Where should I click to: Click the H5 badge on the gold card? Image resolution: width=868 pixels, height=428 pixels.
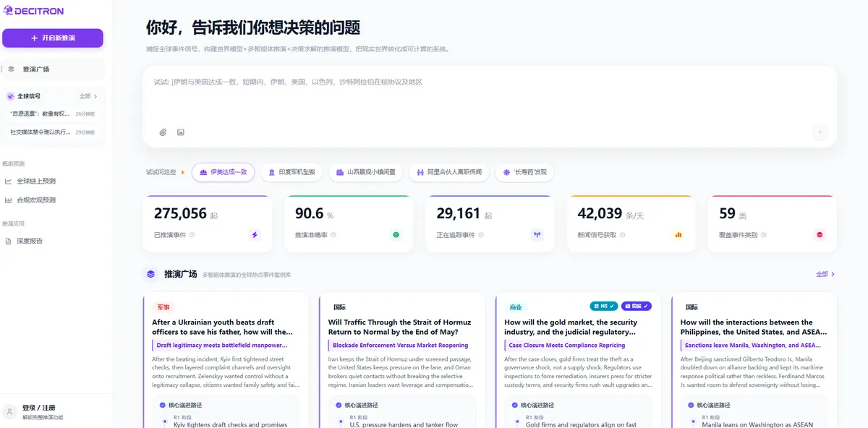tap(603, 306)
